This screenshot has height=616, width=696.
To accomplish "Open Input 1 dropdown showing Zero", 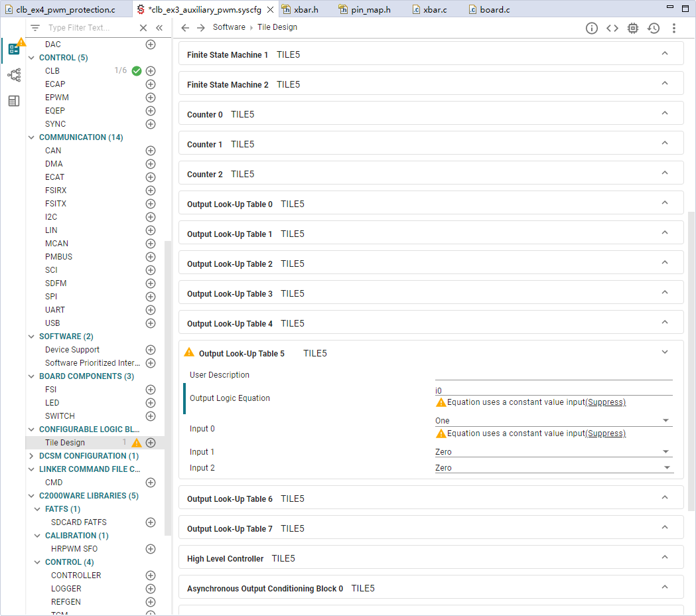I will pos(553,451).
